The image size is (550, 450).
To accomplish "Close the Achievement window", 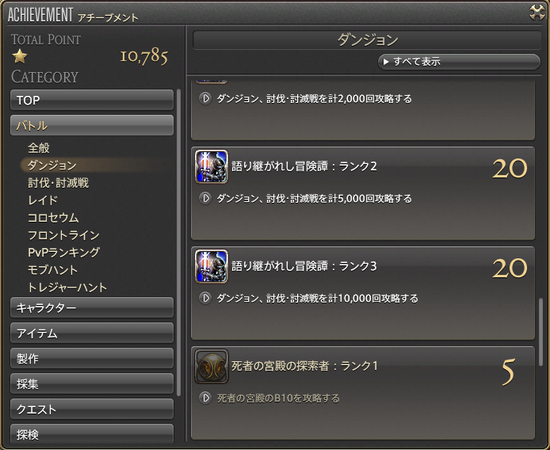I will 537,13.
